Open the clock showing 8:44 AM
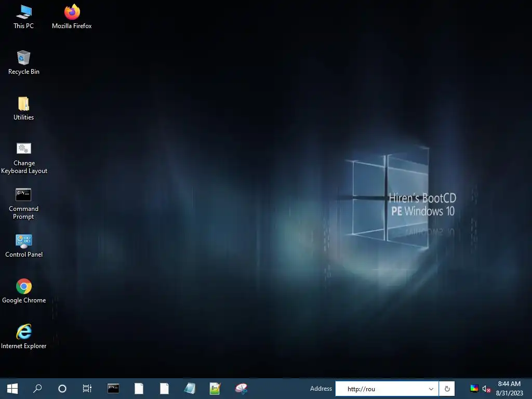The height and width of the screenshot is (399, 532). [509, 389]
